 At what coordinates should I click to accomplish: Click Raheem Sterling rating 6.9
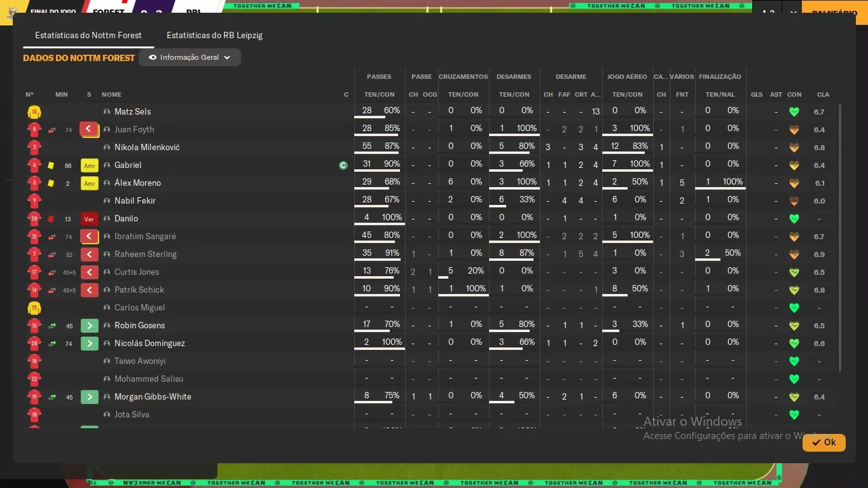(x=819, y=254)
